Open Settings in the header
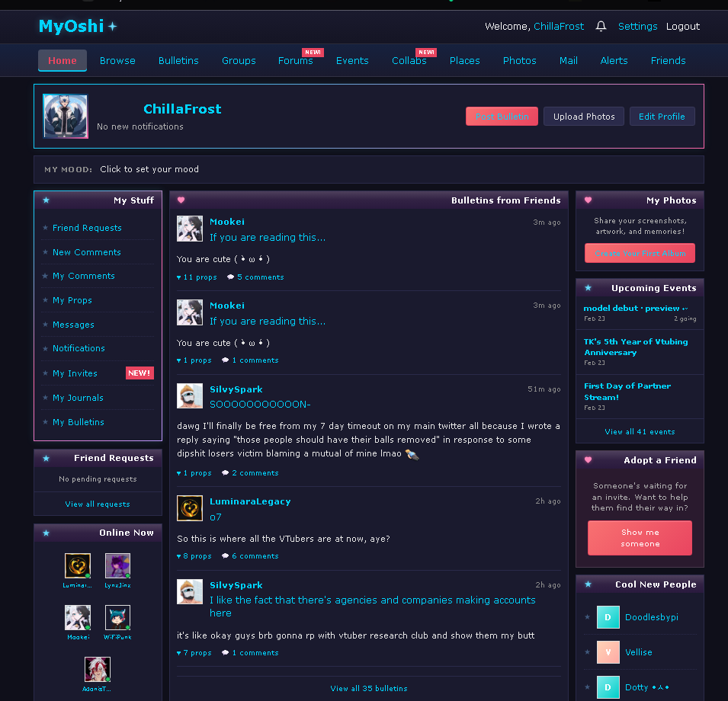Image resolution: width=728 pixels, height=701 pixels. point(637,27)
